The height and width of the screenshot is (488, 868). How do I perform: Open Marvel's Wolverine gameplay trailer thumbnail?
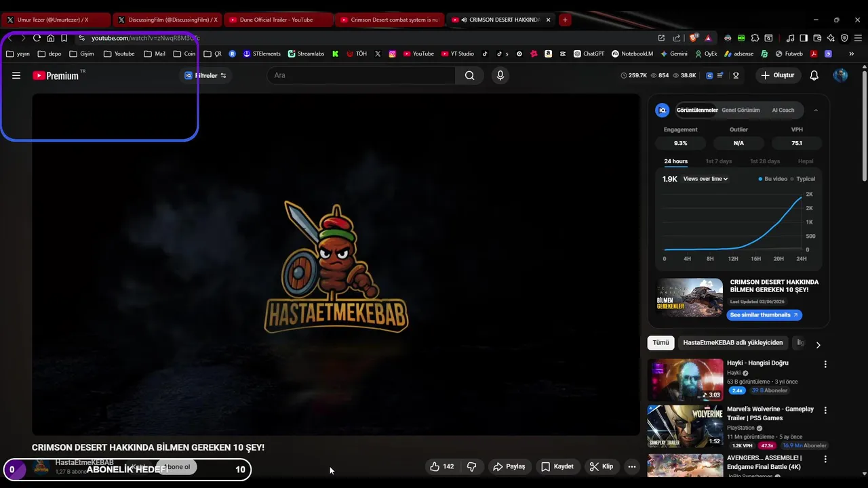click(685, 426)
